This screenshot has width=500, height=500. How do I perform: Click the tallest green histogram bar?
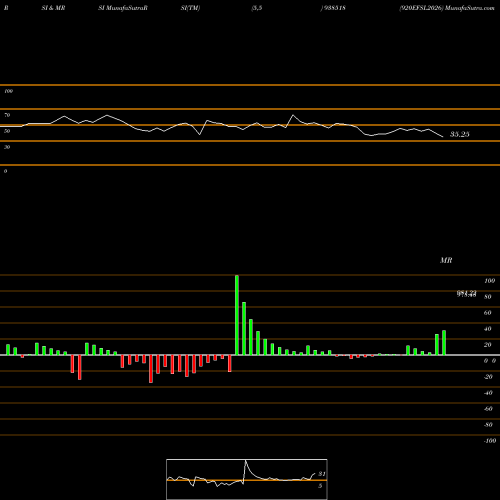[x=237, y=315]
